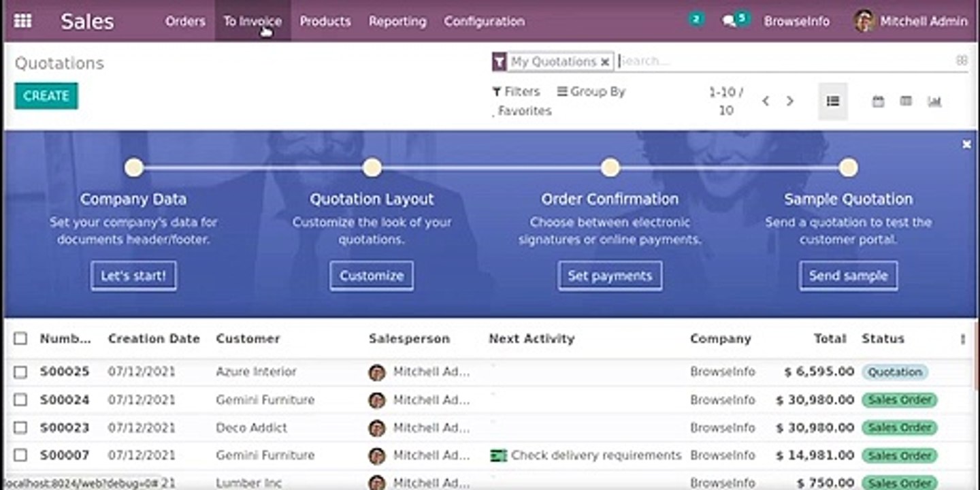Switch to calendar view
The height and width of the screenshot is (490, 980).
tap(878, 101)
